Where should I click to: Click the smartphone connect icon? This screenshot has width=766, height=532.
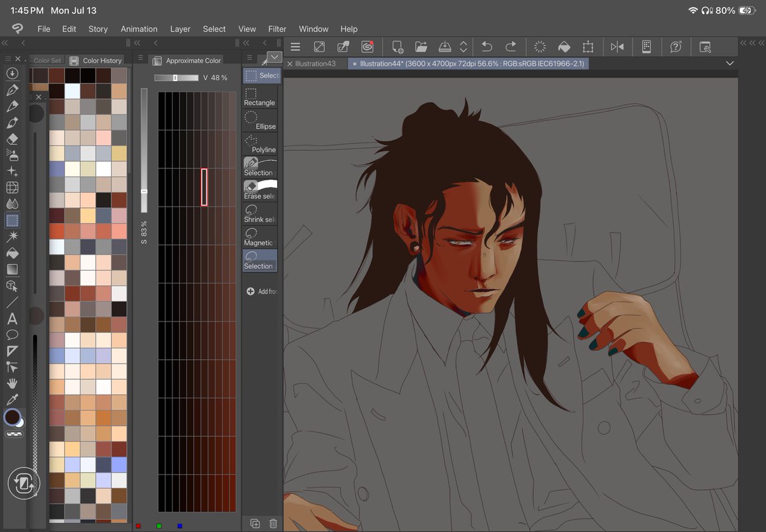point(646,47)
